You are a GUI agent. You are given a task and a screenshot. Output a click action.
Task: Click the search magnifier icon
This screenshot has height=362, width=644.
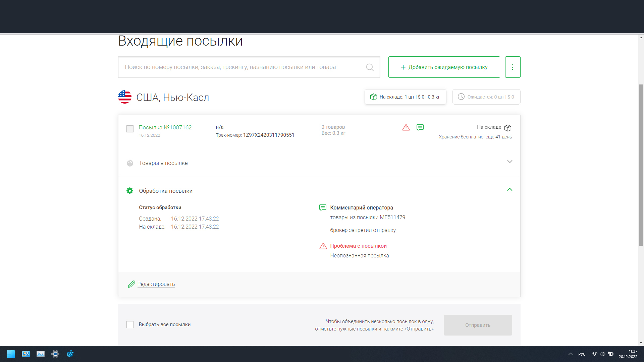tap(370, 67)
